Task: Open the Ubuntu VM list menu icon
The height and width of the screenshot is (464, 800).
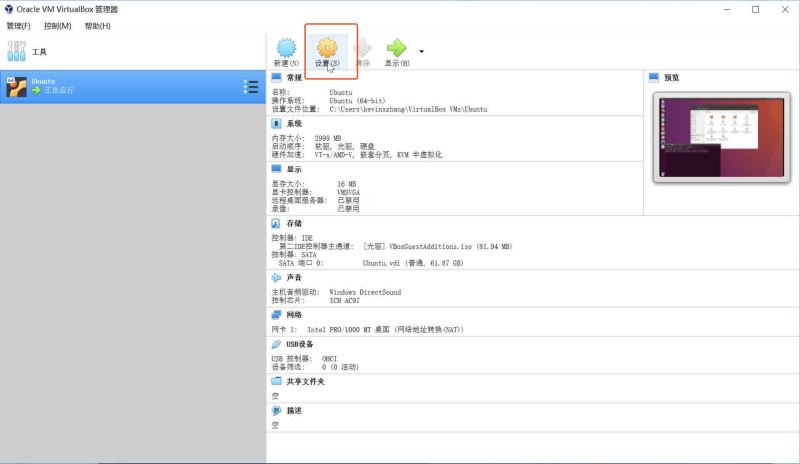Action: click(x=251, y=87)
